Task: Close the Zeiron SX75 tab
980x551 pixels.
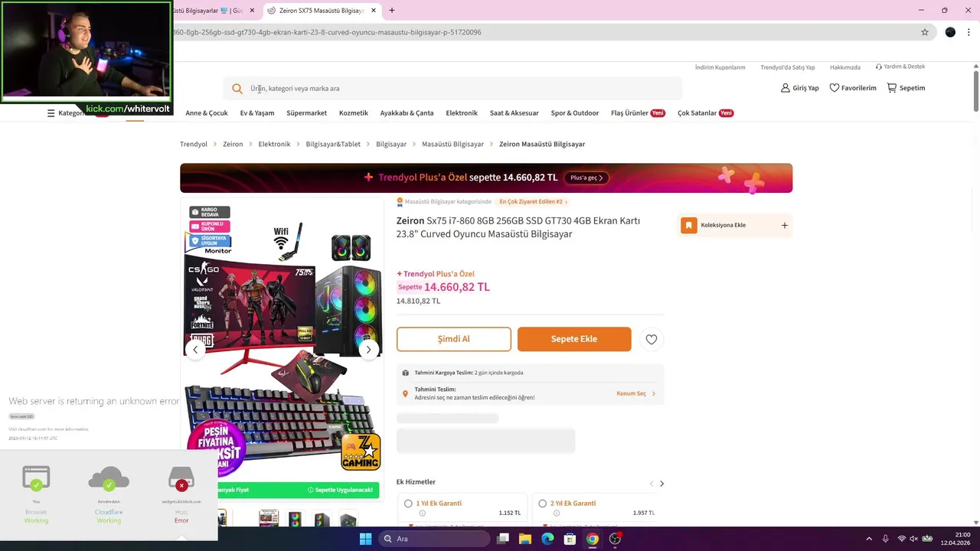Action: click(374, 11)
